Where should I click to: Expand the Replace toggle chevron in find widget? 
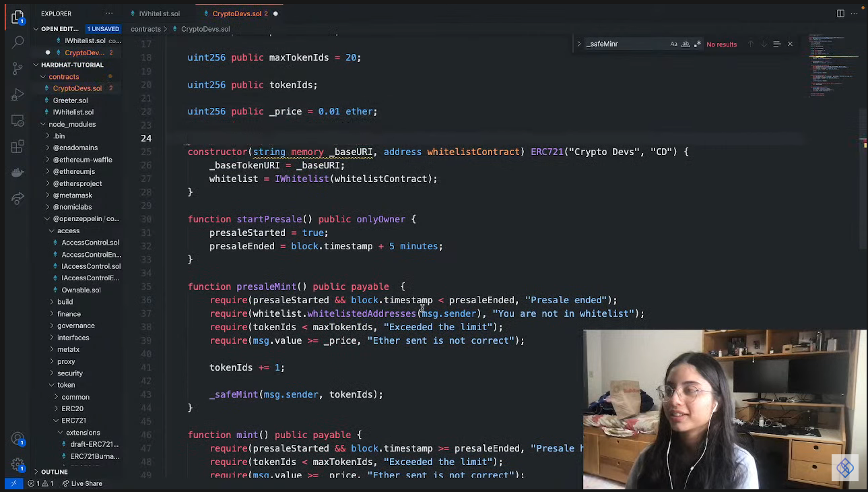click(578, 44)
